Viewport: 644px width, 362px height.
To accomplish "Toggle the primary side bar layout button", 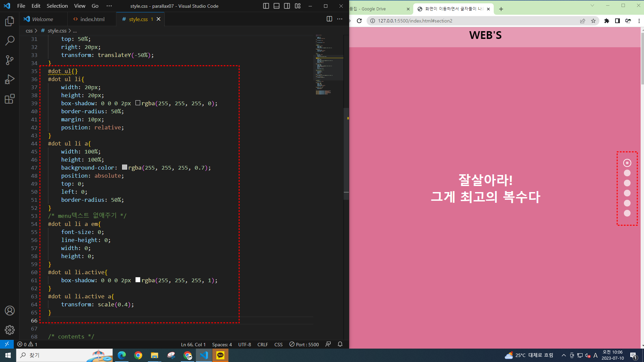I will pos(266,6).
